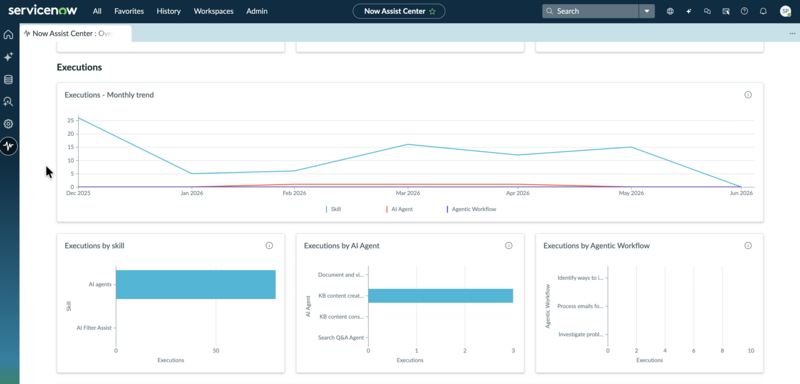Image resolution: width=800 pixels, height=384 pixels.
Task: Click the KB content creat... bar
Action: [440, 296]
